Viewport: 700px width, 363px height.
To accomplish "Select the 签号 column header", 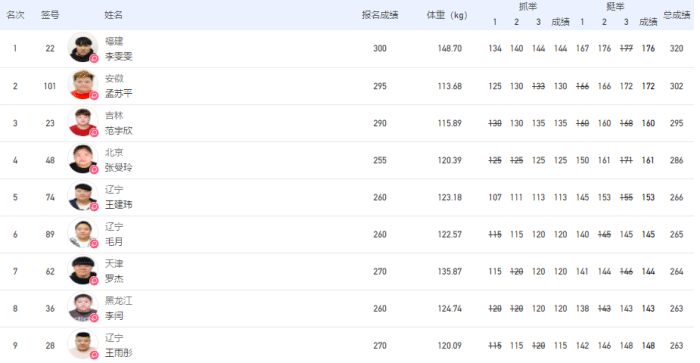I will pyautogui.click(x=50, y=15).
